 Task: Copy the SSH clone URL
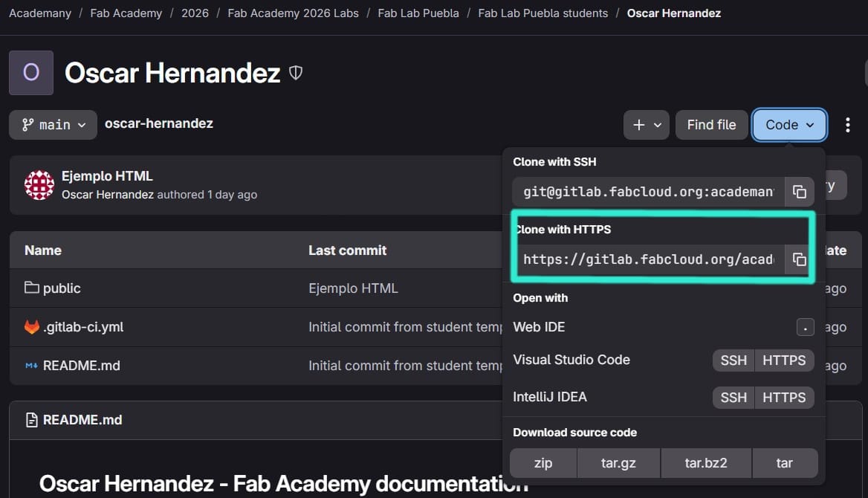point(800,192)
